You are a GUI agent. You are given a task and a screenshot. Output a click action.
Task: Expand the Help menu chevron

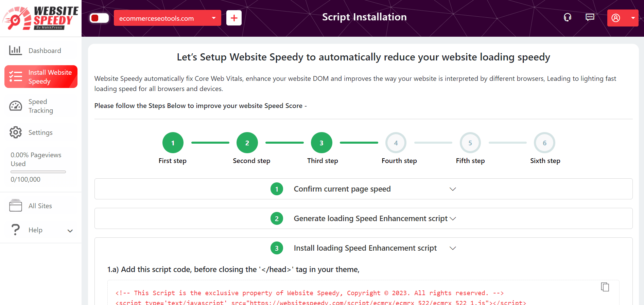(70, 231)
